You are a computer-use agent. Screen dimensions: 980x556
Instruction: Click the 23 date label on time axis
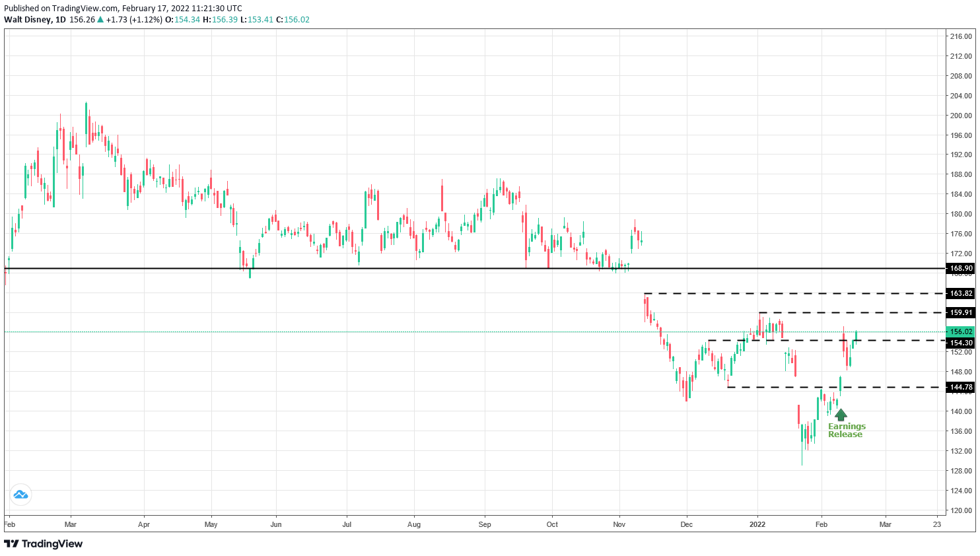(x=937, y=524)
